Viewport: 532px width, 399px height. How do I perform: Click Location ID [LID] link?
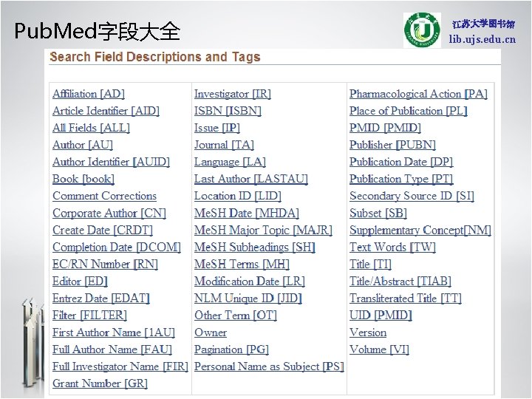point(238,196)
